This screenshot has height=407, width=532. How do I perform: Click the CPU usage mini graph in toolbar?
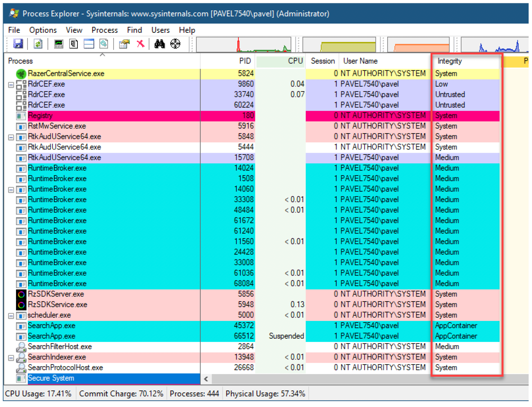(244, 45)
